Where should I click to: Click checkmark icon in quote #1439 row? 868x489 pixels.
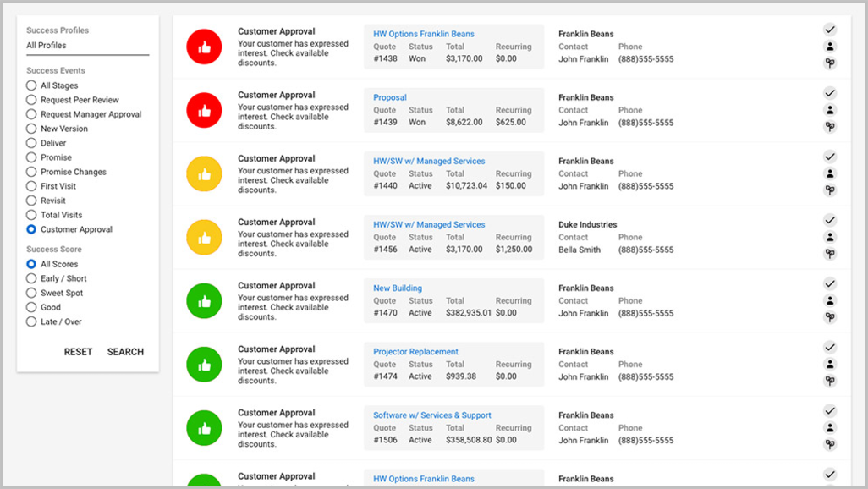[x=830, y=93]
